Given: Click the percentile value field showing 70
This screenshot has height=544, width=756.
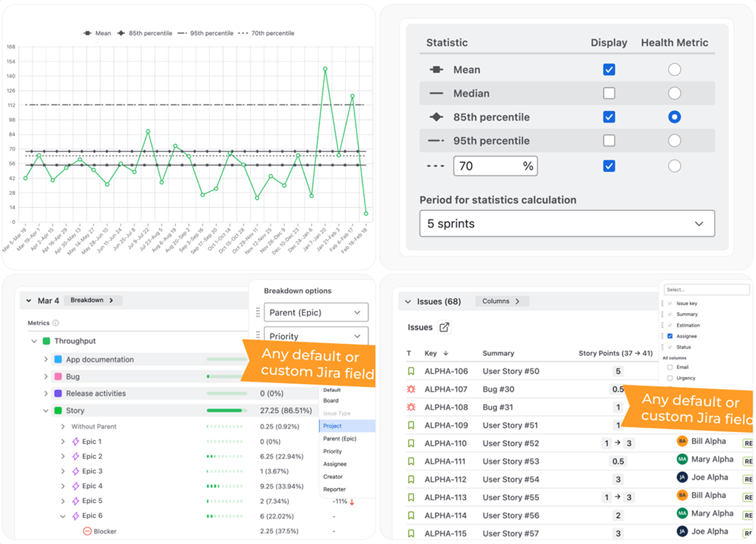Looking at the screenshot, I should [x=495, y=166].
